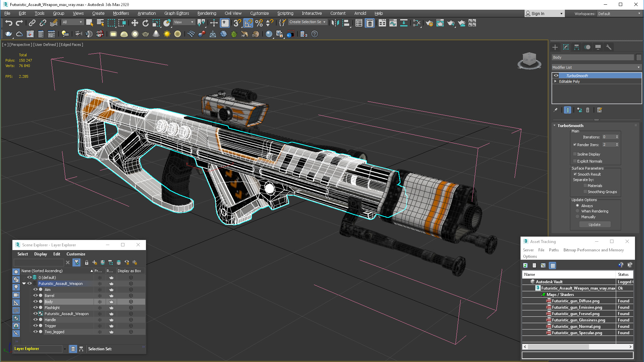The height and width of the screenshot is (362, 644).
Task: Click the Iterations spinner arrows
Action: point(617,137)
